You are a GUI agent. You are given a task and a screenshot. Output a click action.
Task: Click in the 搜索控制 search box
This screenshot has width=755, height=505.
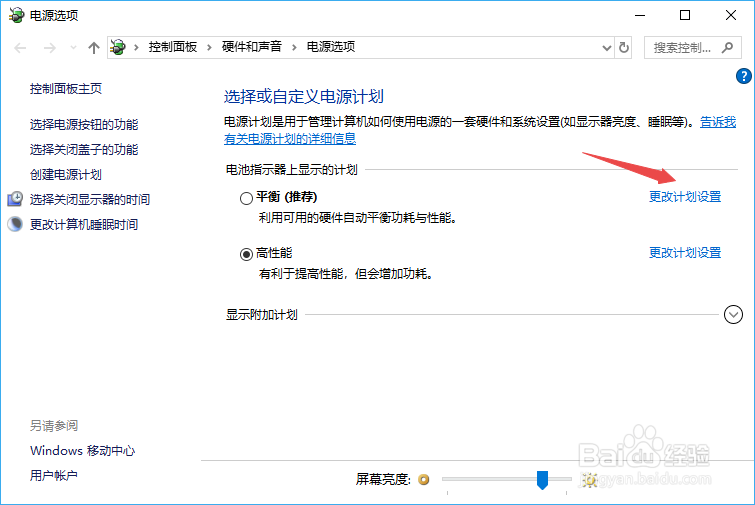pyautogui.click(x=692, y=47)
